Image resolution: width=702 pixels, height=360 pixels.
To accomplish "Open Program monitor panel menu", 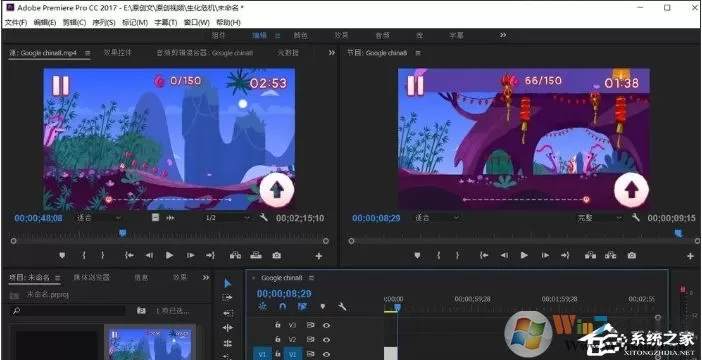I will click(418, 53).
